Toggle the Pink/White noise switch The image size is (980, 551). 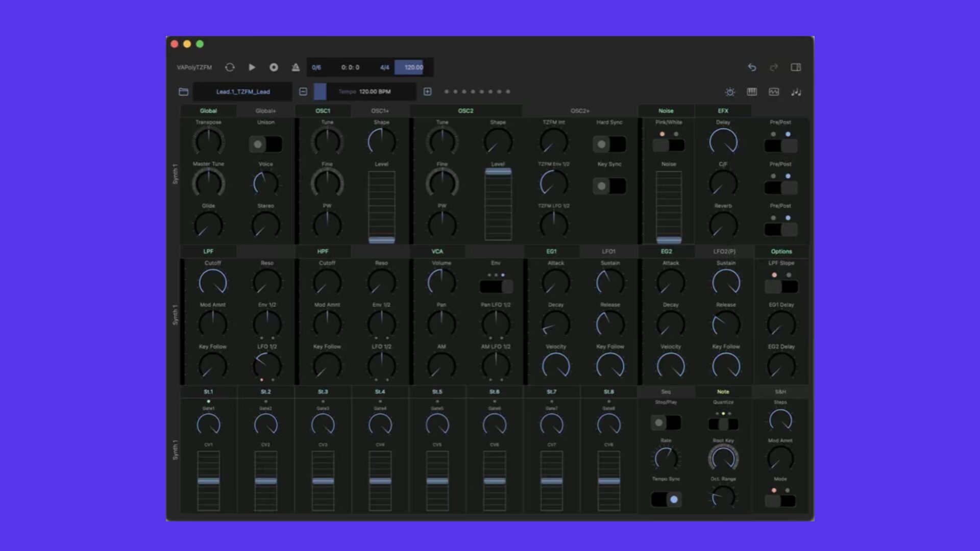pos(669,145)
